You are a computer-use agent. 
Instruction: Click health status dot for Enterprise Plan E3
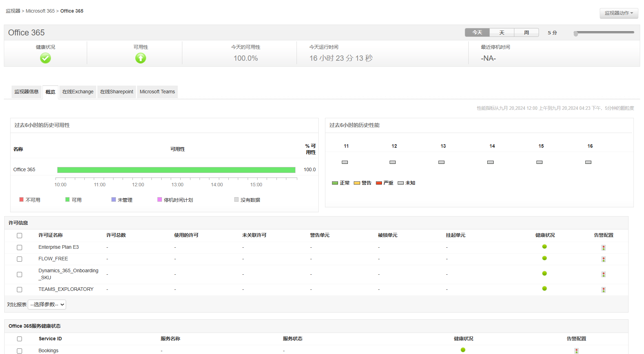pyautogui.click(x=545, y=247)
